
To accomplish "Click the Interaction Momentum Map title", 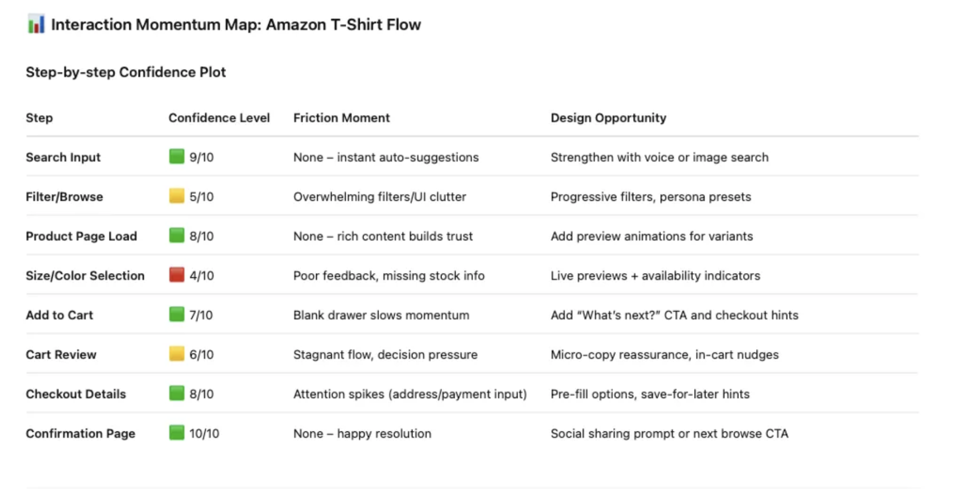I will click(x=236, y=25).
